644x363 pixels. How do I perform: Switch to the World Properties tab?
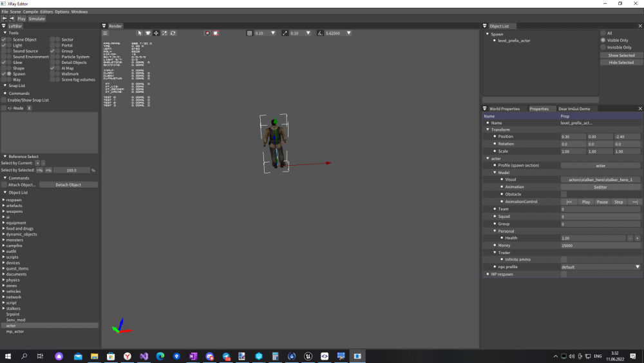pyautogui.click(x=504, y=109)
